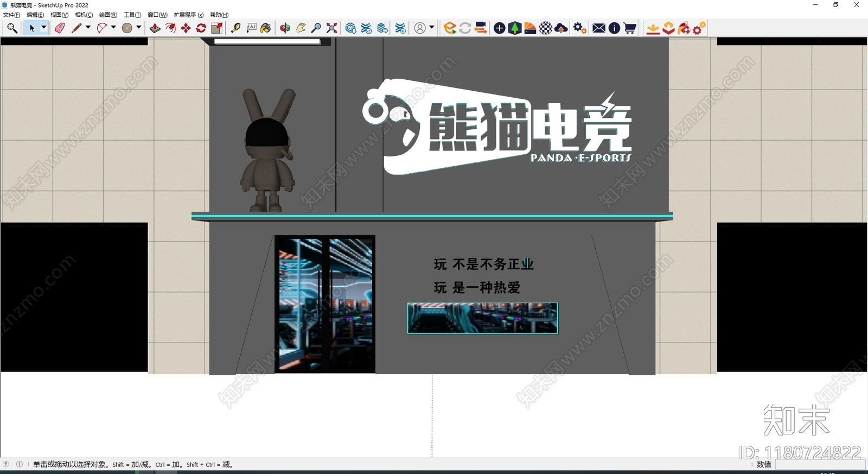Click the Enscape plus-circle objects icon

pos(500,28)
